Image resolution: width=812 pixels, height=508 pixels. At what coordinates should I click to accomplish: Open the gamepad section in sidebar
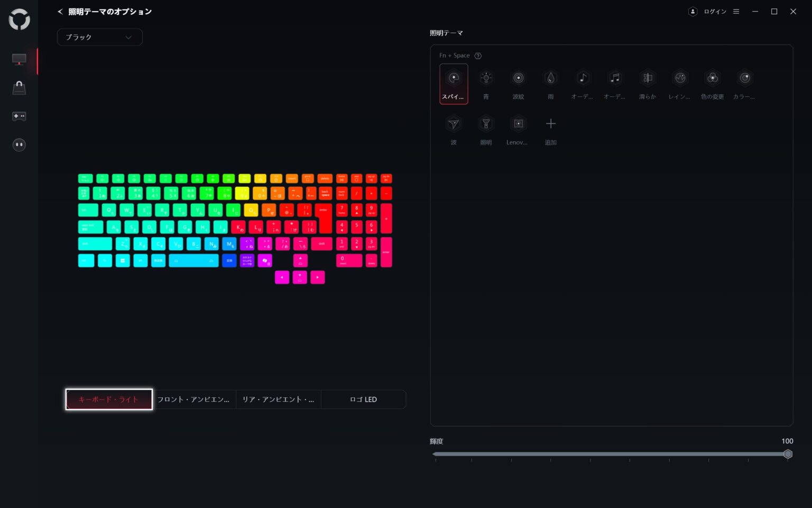tap(19, 116)
